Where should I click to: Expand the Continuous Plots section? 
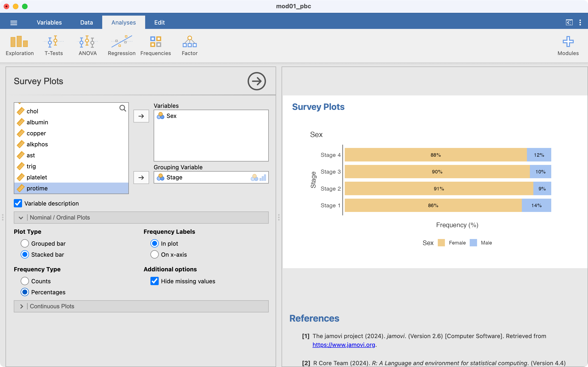coord(21,306)
